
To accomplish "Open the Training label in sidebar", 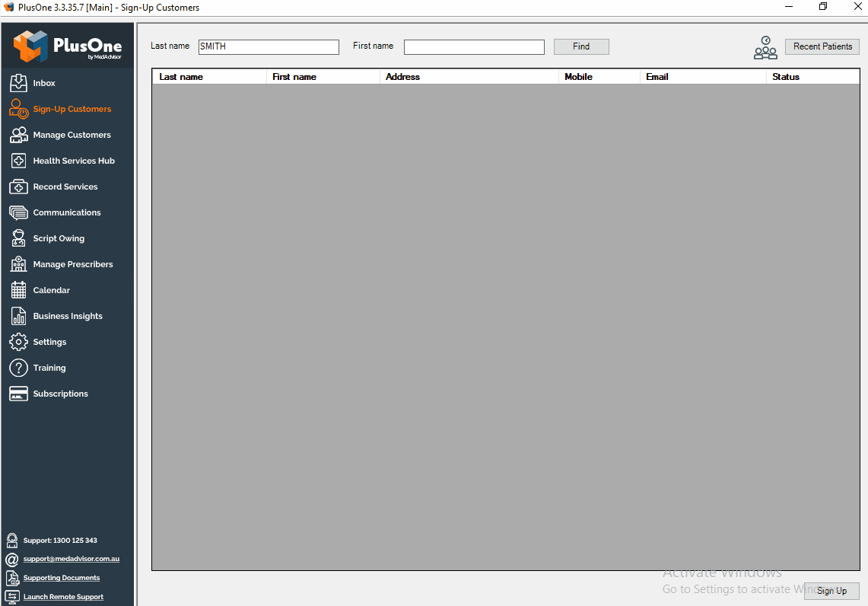I will [x=49, y=368].
